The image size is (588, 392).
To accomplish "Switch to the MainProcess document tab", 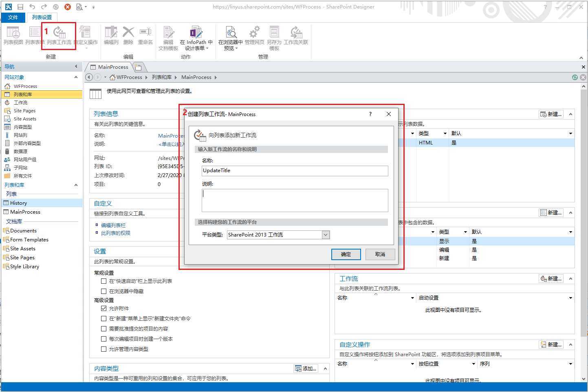I will 109,67.
